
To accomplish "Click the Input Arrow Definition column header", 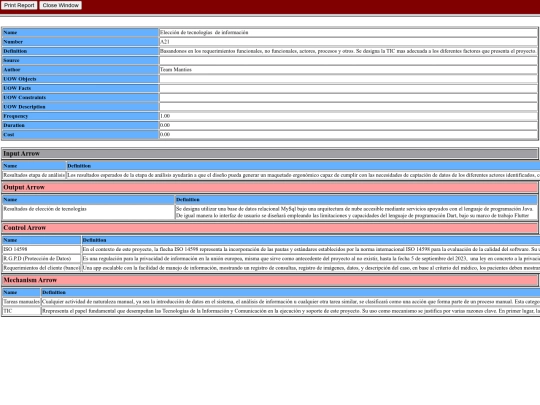I will point(303,166).
